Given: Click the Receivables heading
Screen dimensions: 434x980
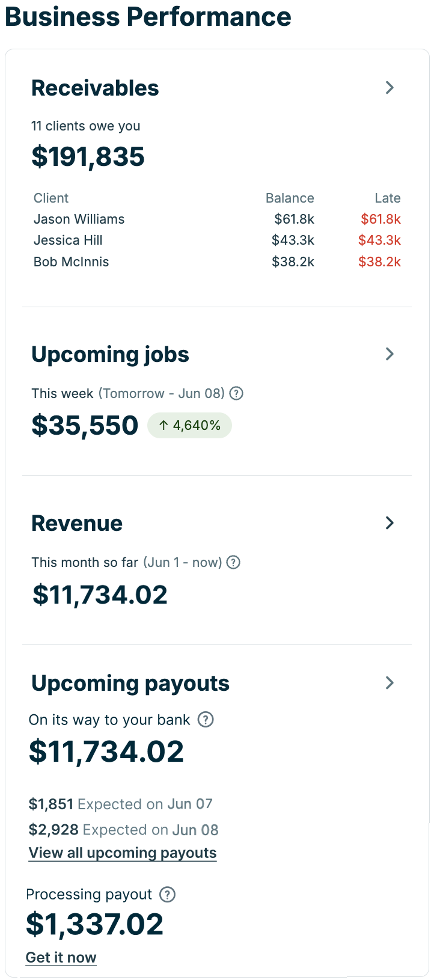Looking at the screenshot, I should click(x=95, y=88).
